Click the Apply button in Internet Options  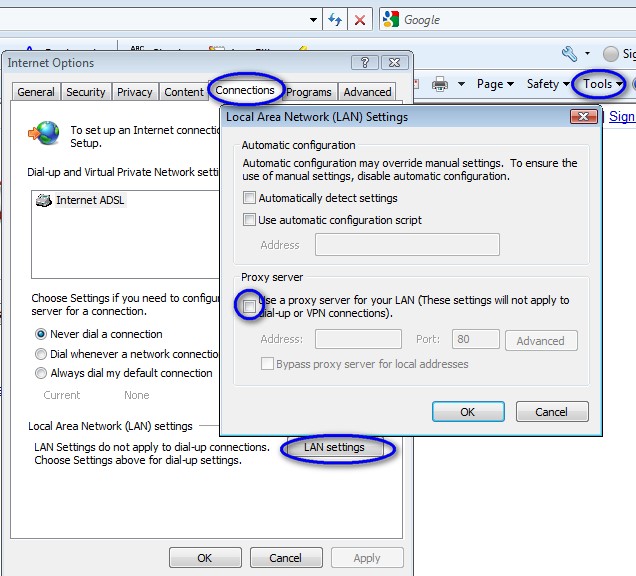pos(367,558)
